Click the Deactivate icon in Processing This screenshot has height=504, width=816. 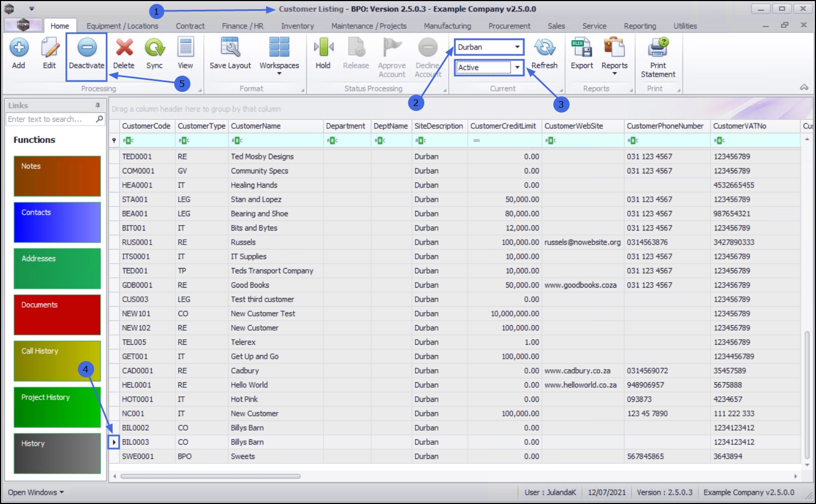[86, 48]
